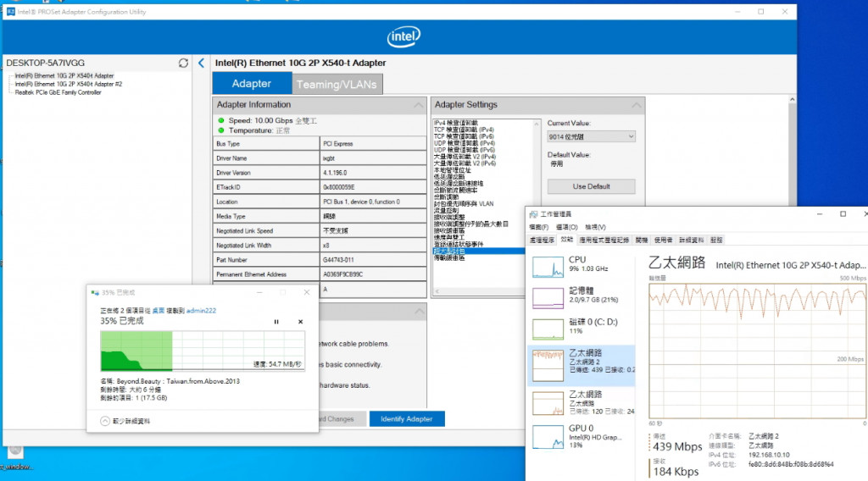868x481 pixels.
Task: Collapse the diagnostics panel chevron
Action: (x=420, y=312)
